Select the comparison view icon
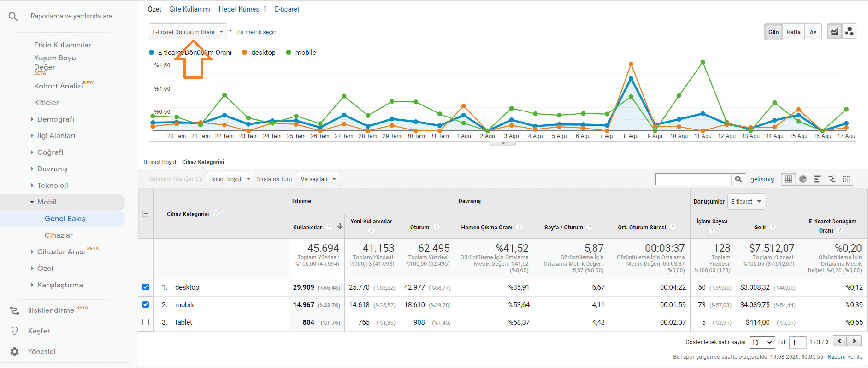Image resolution: width=868 pixels, height=368 pixels. [x=832, y=179]
